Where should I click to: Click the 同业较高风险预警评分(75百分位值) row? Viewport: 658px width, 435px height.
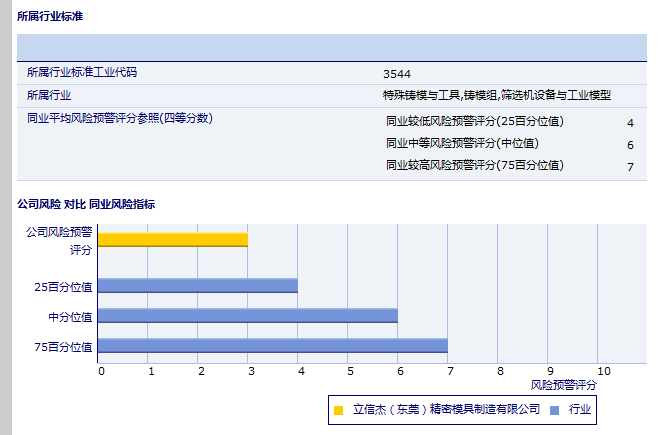(x=474, y=165)
